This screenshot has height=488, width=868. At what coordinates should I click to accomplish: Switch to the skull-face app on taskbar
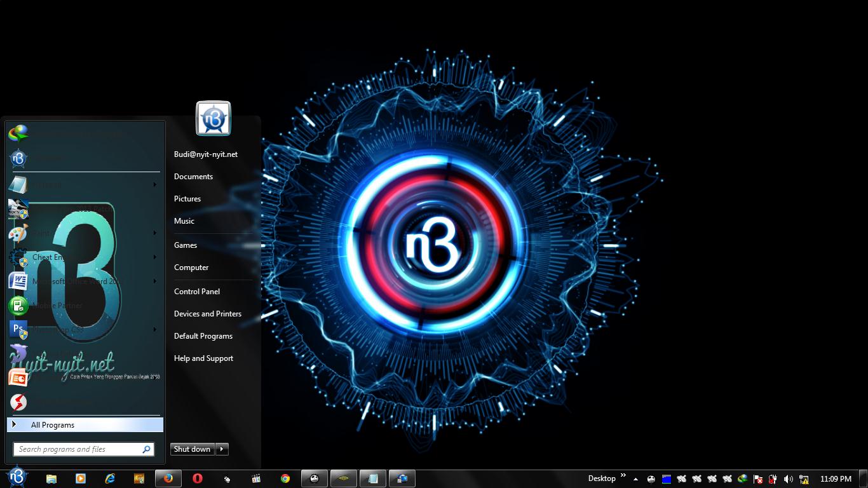[x=315, y=478]
